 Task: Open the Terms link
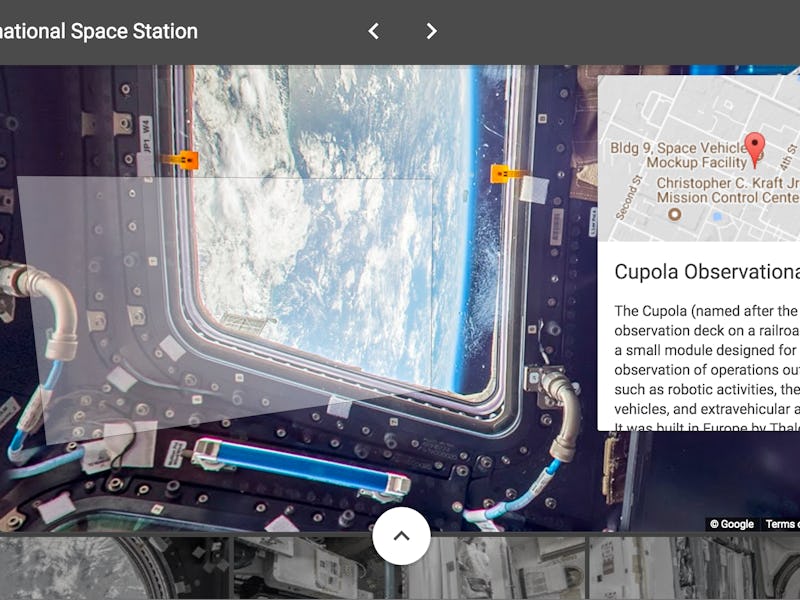(781, 524)
